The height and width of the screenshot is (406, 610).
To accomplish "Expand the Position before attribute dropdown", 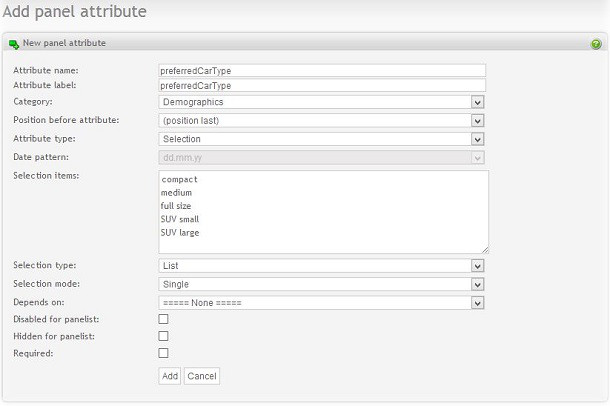I will (x=321, y=120).
